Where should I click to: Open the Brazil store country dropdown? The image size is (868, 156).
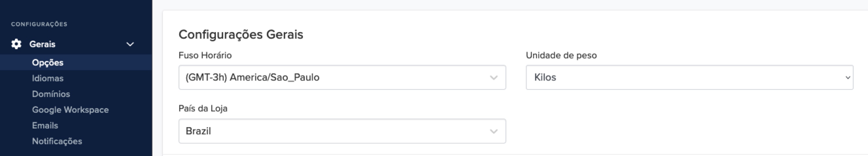click(337, 131)
